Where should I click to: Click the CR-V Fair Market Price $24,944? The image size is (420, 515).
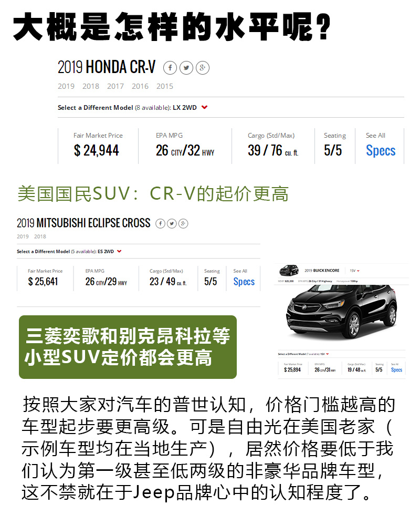click(x=97, y=151)
